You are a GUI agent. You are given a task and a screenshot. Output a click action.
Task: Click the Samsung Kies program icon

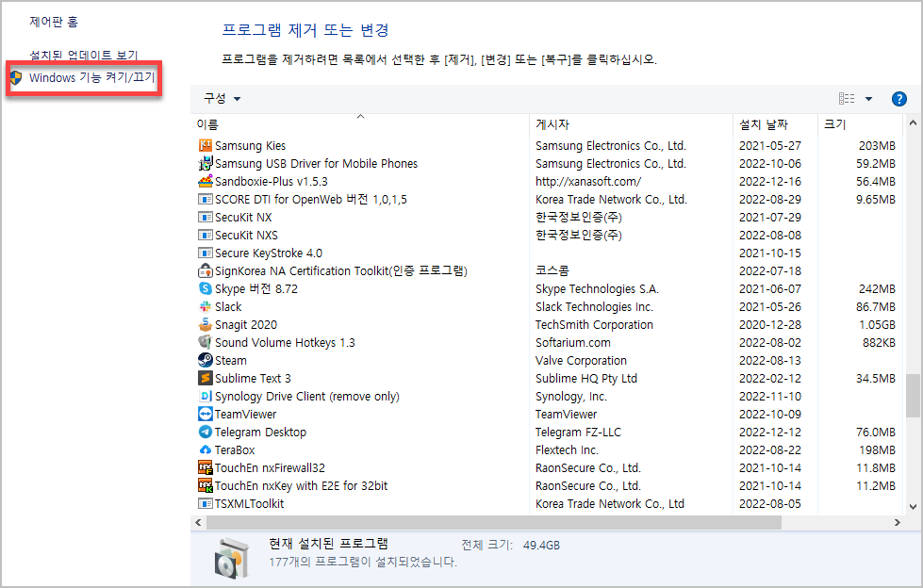click(x=205, y=145)
